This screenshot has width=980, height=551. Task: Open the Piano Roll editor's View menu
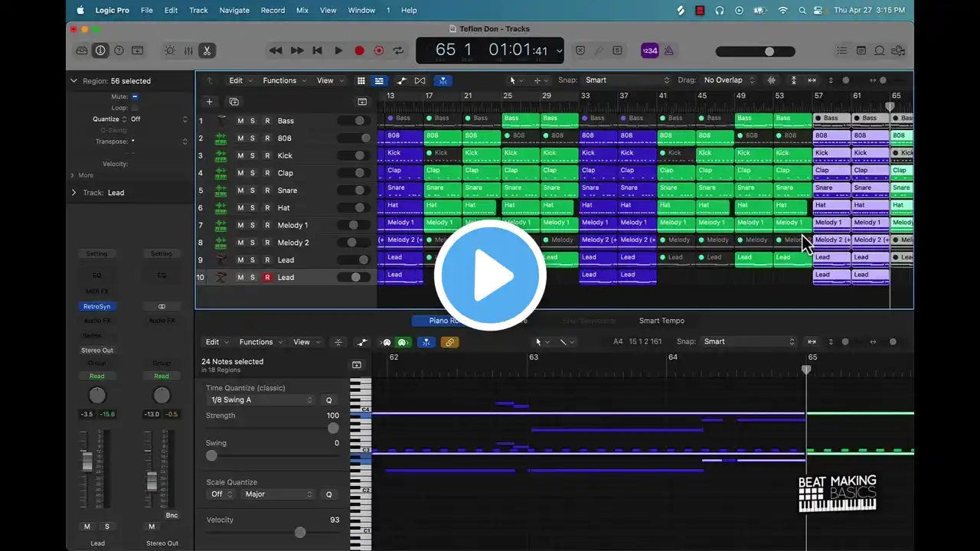click(306, 342)
